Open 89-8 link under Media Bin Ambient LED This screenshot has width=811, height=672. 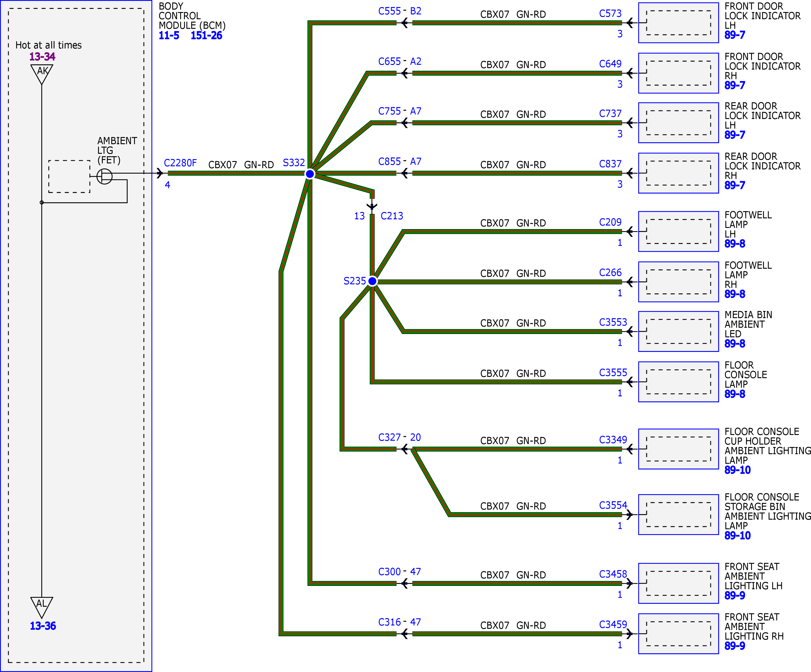735,344
